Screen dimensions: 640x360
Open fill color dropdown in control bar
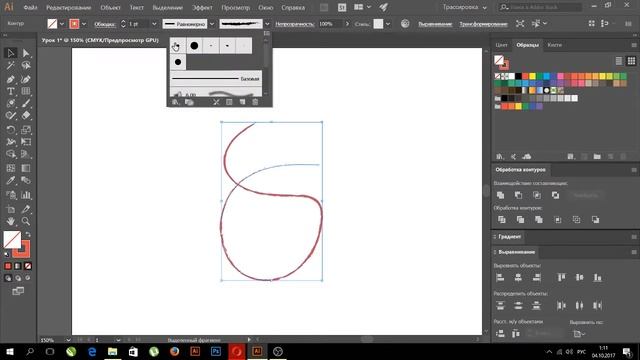tap(62, 24)
